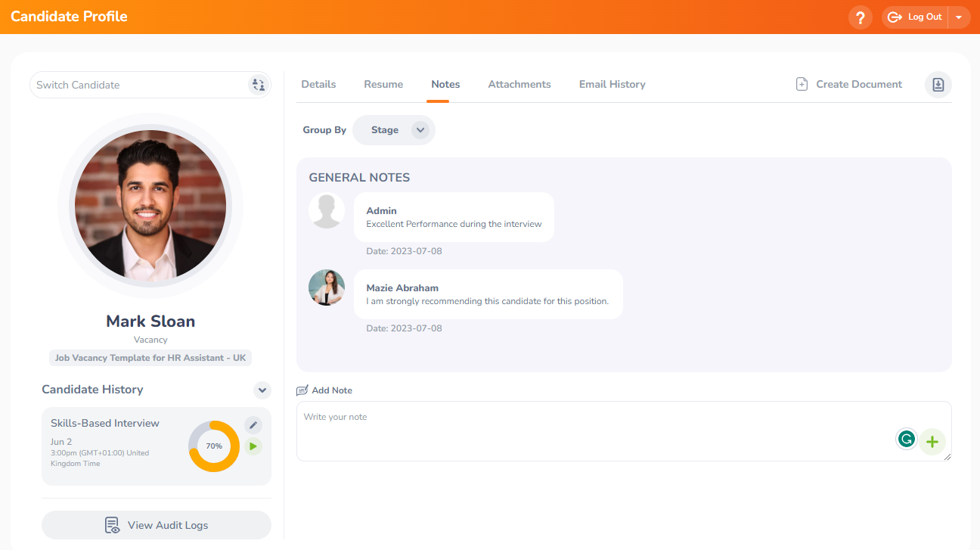Select the Attachments tab
Viewport: 980px width, 550px height.
coord(519,84)
